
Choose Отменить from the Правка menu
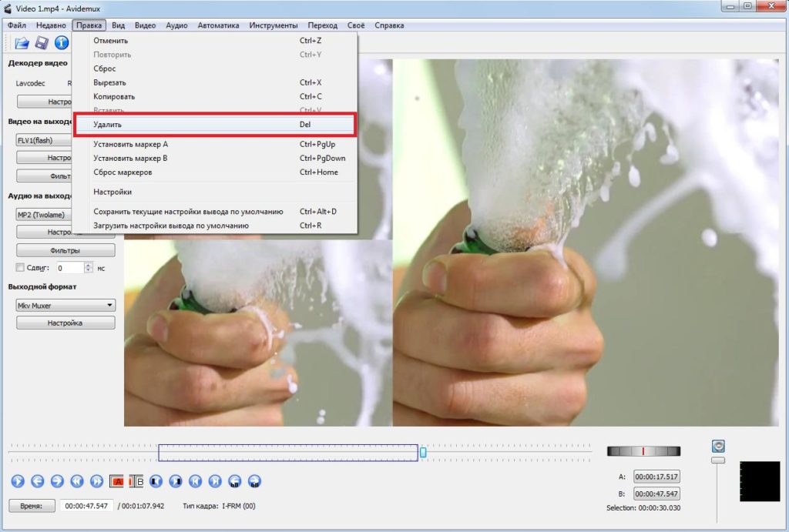[215, 41]
